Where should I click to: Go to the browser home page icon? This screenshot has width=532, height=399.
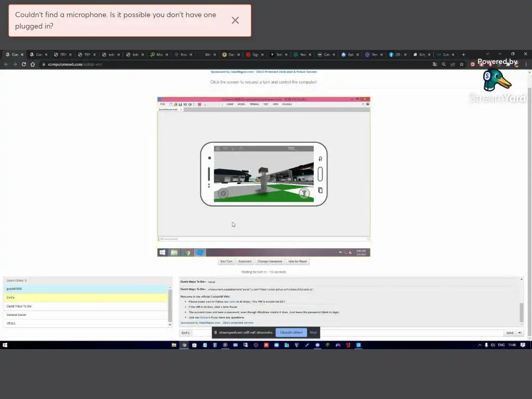(33, 64)
